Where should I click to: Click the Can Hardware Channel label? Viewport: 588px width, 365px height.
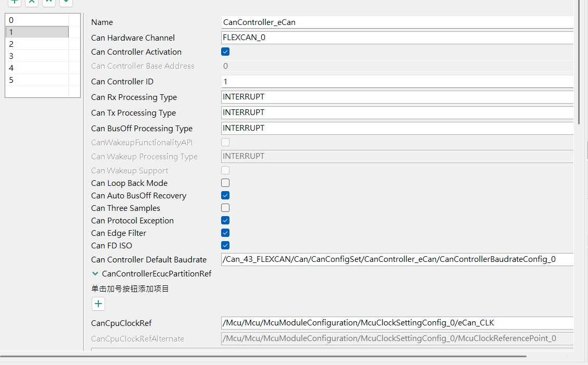[x=133, y=38]
